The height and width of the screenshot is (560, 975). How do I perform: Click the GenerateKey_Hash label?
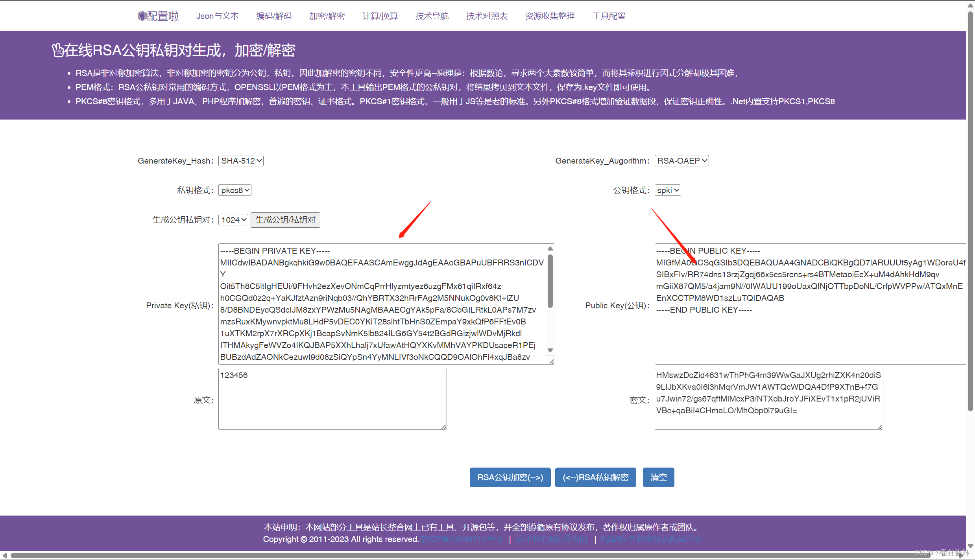tap(175, 160)
